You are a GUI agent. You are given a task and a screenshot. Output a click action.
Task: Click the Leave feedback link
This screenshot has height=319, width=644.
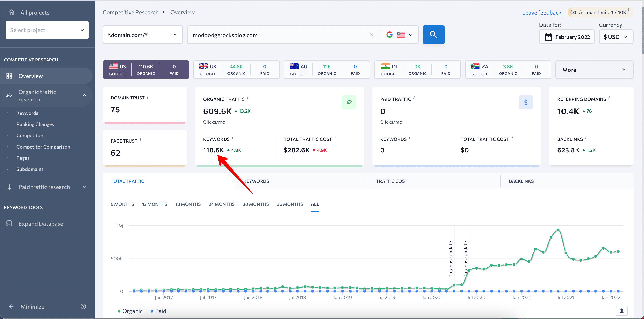point(542,13)
